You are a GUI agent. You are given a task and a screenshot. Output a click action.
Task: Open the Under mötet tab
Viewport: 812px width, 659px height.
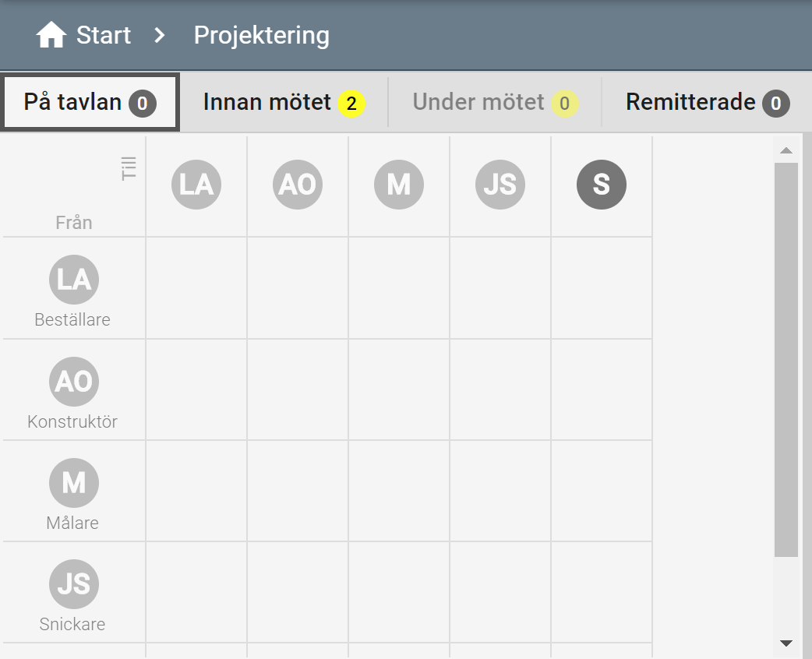tap(495, 102)
